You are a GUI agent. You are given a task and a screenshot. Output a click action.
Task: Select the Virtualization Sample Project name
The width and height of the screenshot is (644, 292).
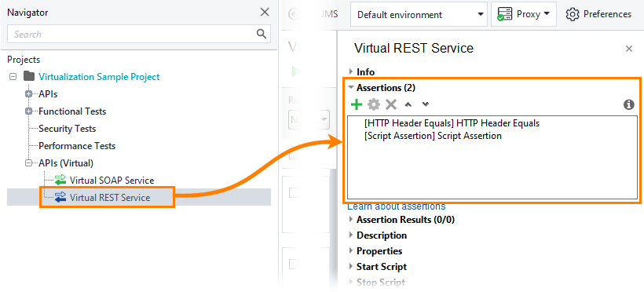(99, 77)
